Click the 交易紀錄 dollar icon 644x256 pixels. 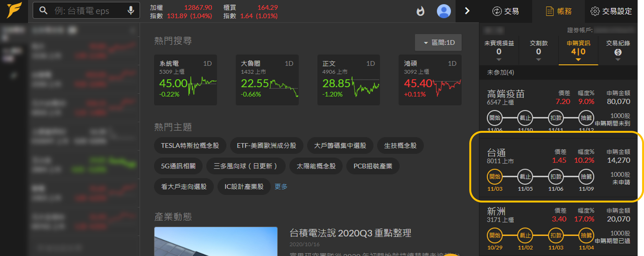coord(618,52)
